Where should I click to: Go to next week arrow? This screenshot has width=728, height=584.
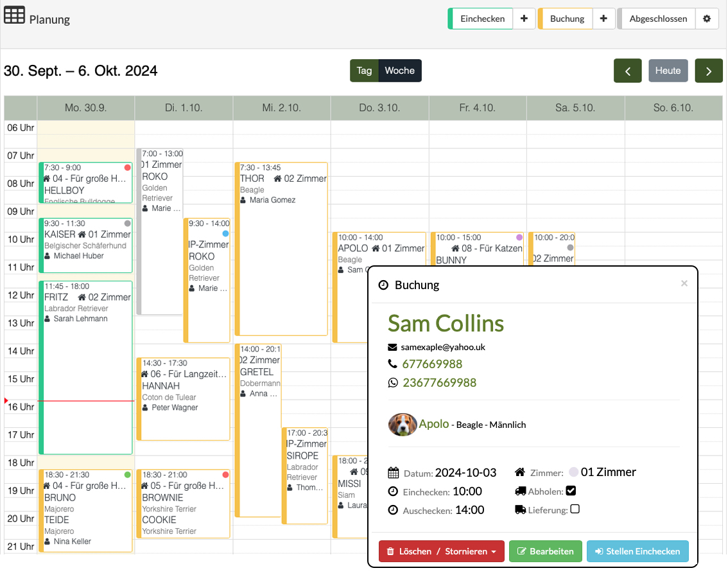coord(709,71)
